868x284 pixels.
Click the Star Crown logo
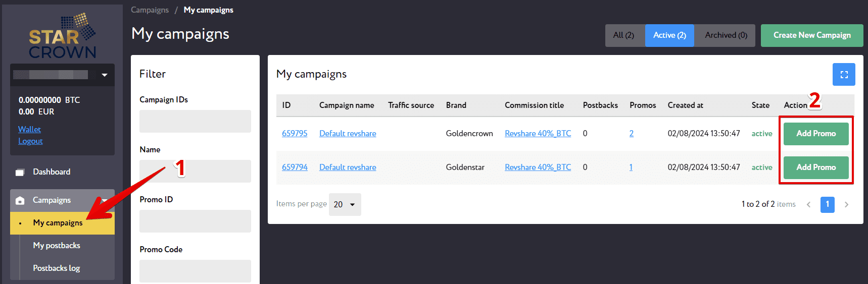click(x=62, y=35)
